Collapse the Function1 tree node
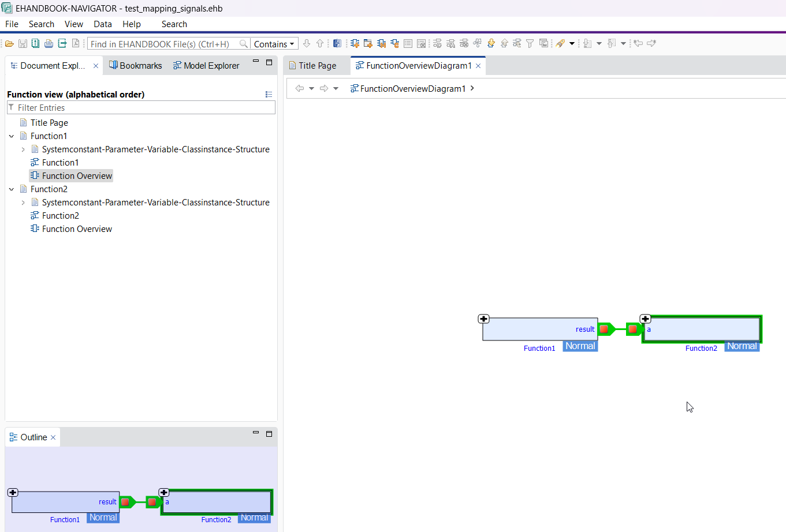This screenshot has height=532, width=786. click(x=12, y=136)
